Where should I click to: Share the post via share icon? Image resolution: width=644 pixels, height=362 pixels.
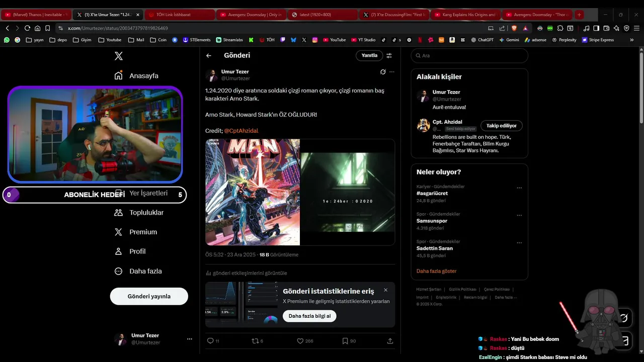click(x=390, y=341)
